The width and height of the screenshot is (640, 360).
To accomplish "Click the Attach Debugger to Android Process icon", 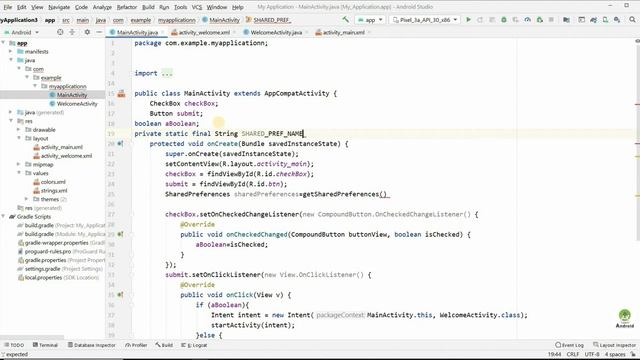I will 540,20.
